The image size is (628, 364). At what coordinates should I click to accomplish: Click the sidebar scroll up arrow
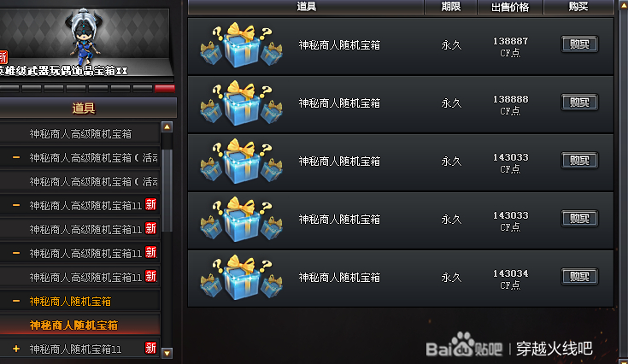(x=167, y=127)
